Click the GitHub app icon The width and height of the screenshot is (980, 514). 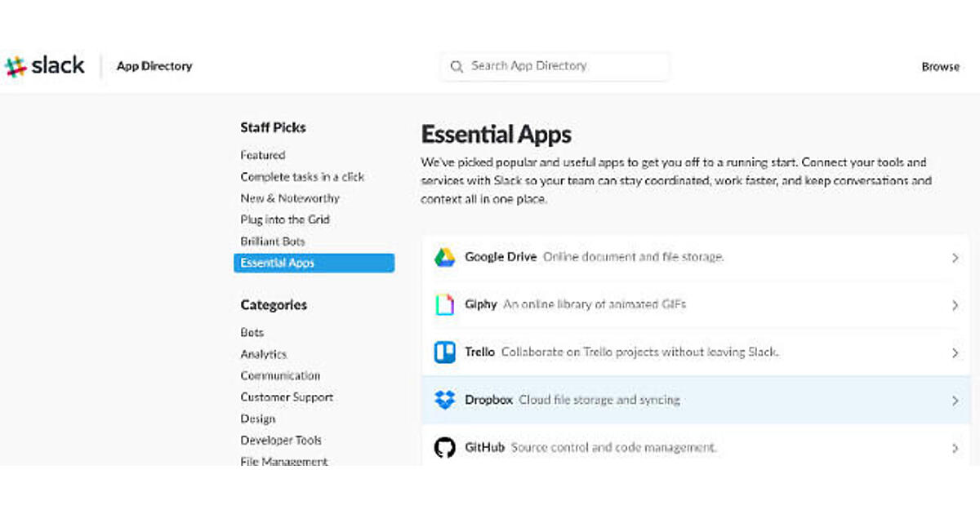click(x=444, y=447)
